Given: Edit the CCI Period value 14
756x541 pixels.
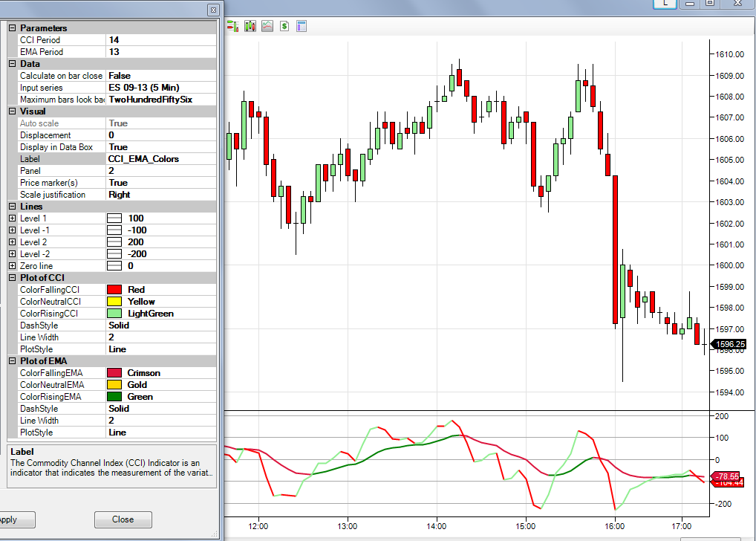Looking at the screenshot, I should (161, 40).
